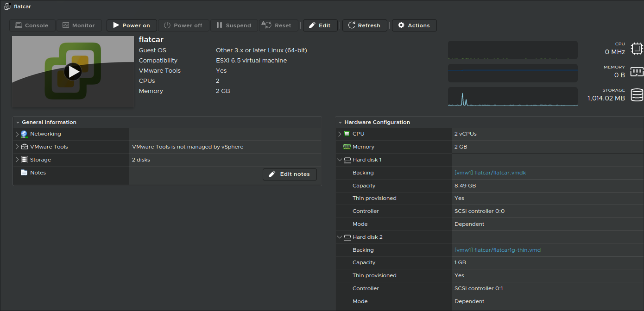Click the Edit notes button

point(290,174)
